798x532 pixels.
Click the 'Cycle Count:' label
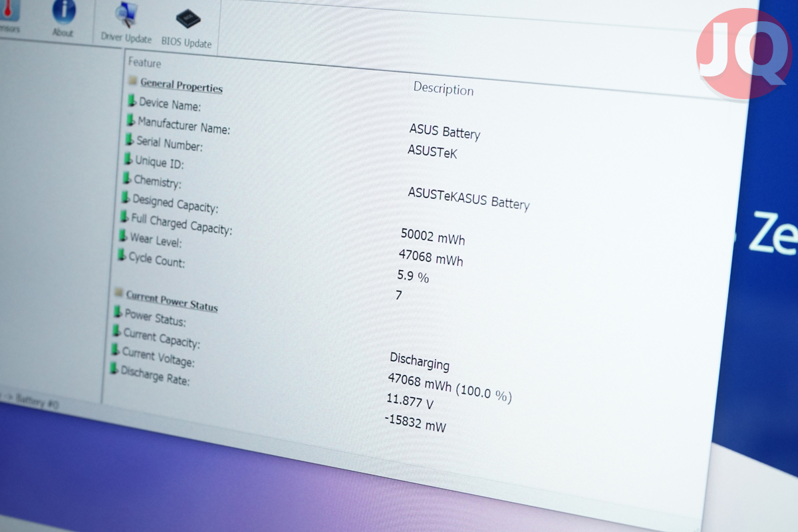pyautogui.click(x=157, y=259)
